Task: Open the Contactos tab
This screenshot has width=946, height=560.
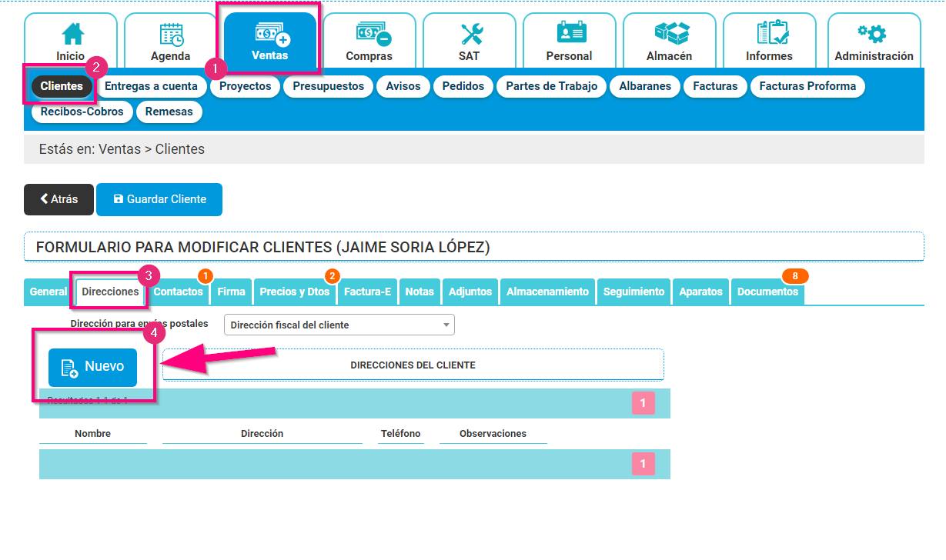Action: 178,292
